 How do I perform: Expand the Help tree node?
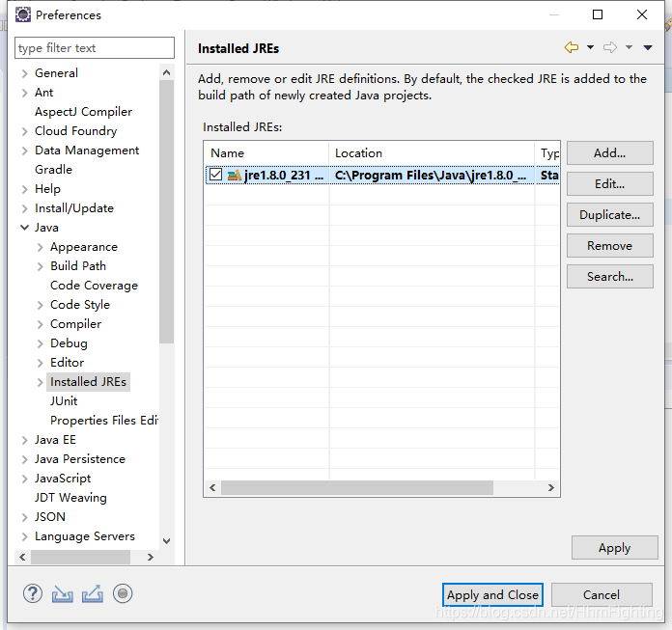[25, 189]
